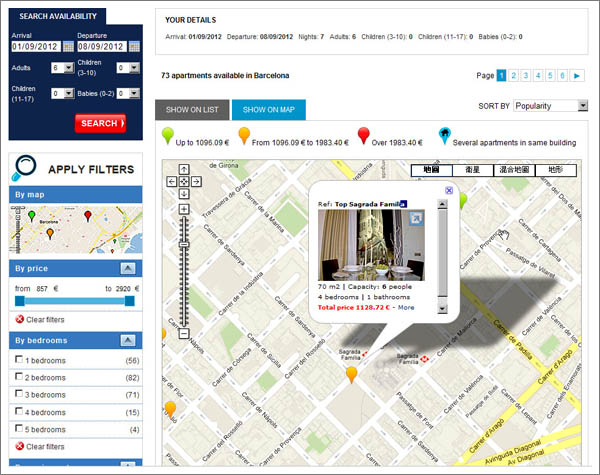Collapse the By bedrooms filter section
Screen dimensions: 600x475
pyautogui.click(x=128, y=340)
